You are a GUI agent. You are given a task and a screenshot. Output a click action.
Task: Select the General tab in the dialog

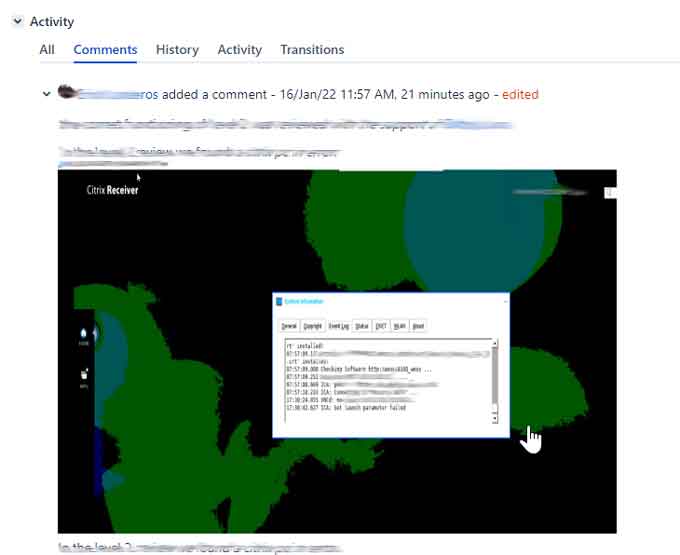(289, 326)
